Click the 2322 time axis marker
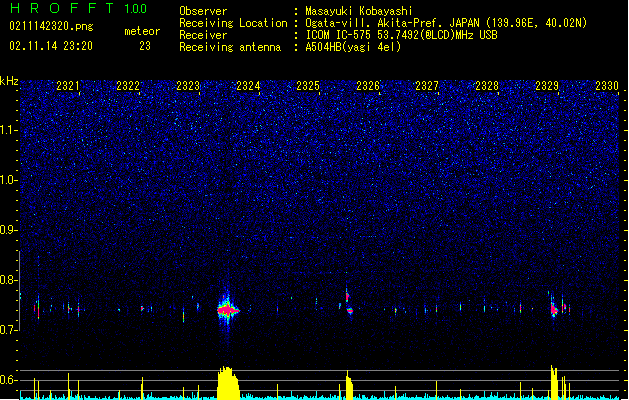 (128, 85)
